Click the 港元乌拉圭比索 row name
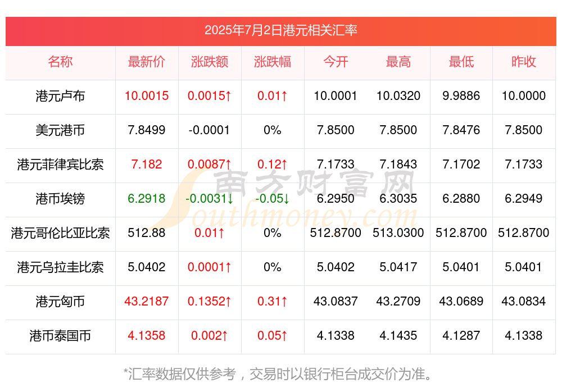This screenshot has height=392, width=562. click(x=60, y=267)
